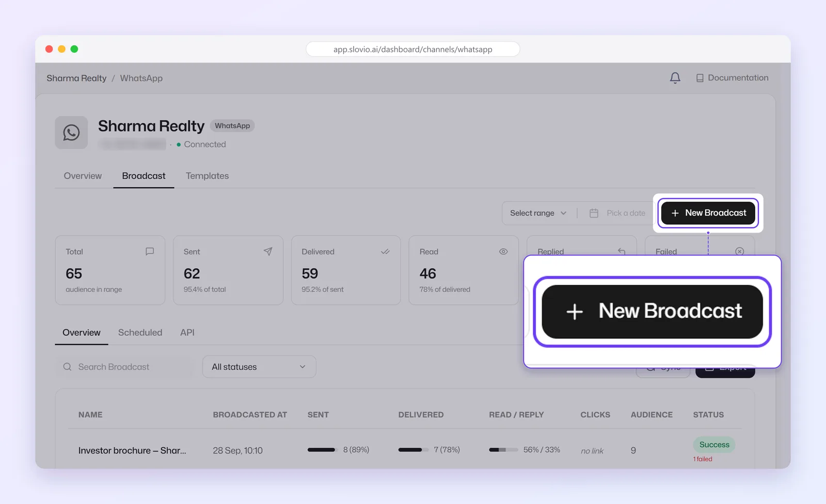The image size is (826, 504).
Task: Go to Sharma Realty breadcrumb
Action: pos(76,78)
